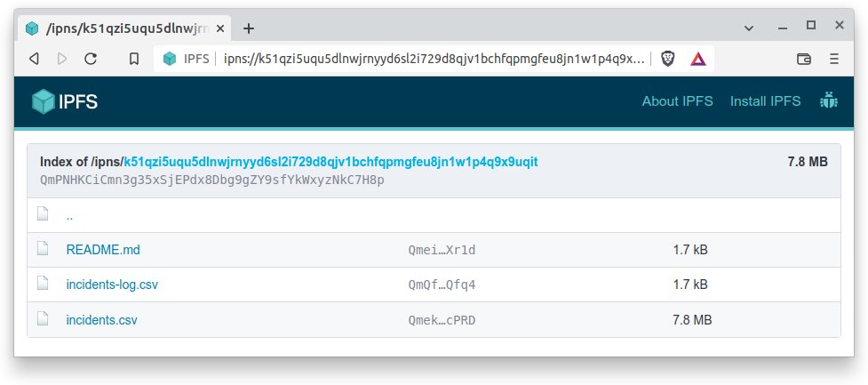Close the /ipns/ browser tab
This screenshot has width=868, height=385.
click(220, 28)
